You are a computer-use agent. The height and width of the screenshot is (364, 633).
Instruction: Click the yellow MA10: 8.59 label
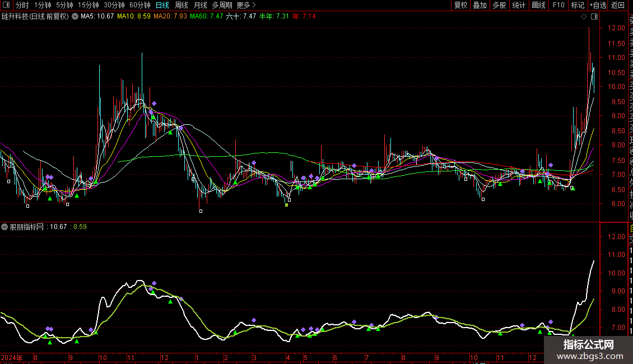[x=134, y=17]
